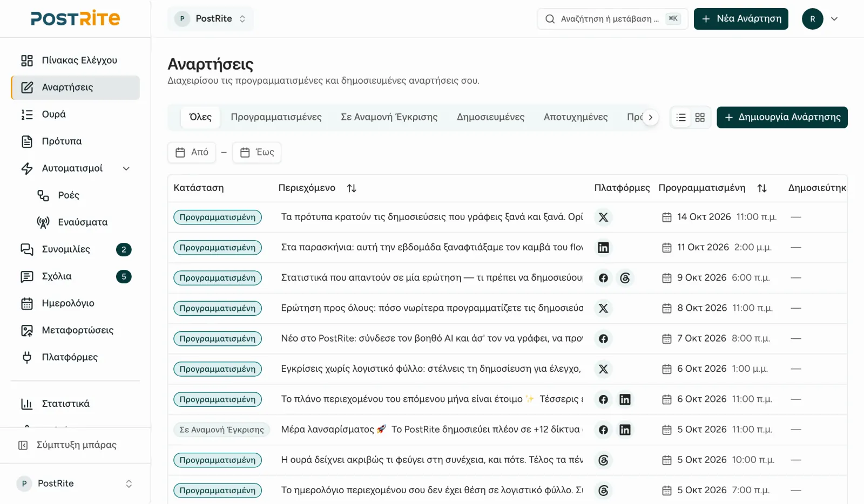Collapse the Αυτοματισμοί submenu chevron
Viewport: 864px width, 504px height.
(x=126, y=168)
